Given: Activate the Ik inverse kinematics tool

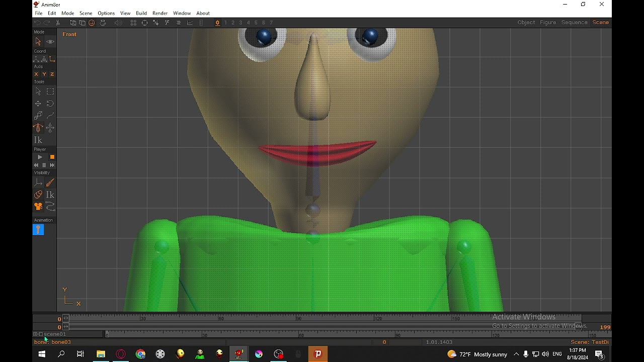Looking at the screenshot, I should pos(38,140).
